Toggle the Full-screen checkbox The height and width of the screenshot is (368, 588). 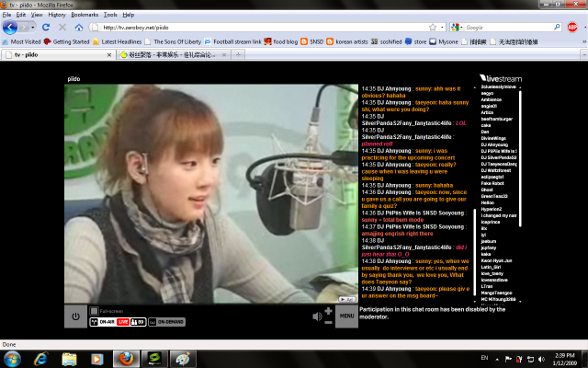pos(93,312)
